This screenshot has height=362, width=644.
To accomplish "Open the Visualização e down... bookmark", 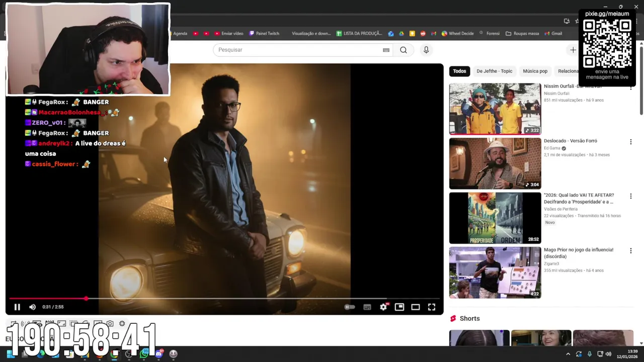I will 311,34.
